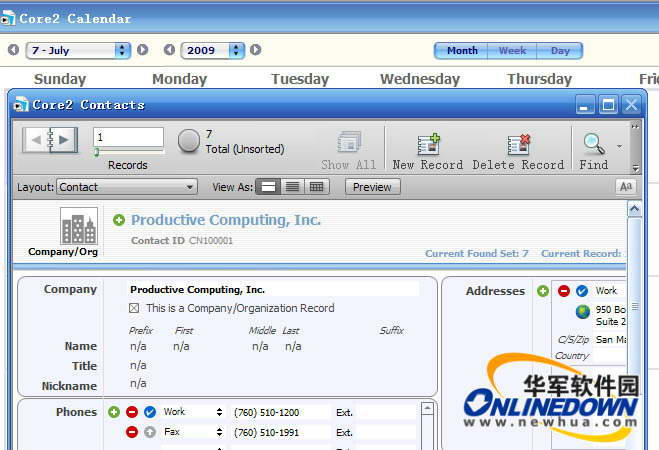This screenshot has width=659, height=450.
Task: Click the (760) 510-1200 phone field
Action: click(280, 413)
